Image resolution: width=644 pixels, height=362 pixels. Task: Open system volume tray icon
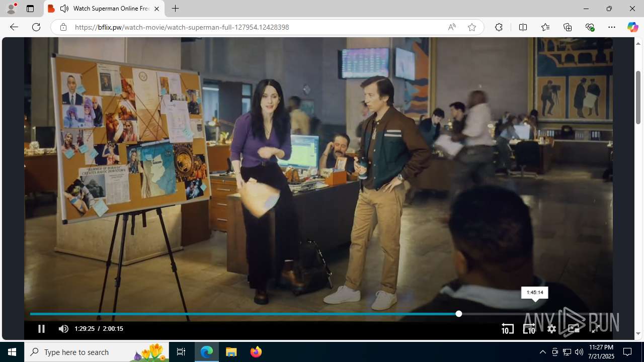(x=579, y=352)
